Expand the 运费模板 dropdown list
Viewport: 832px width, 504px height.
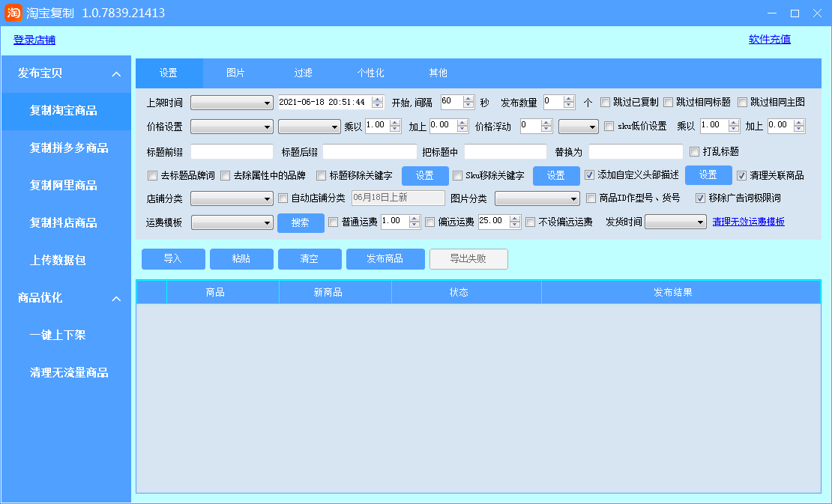[x=232, y=222]
